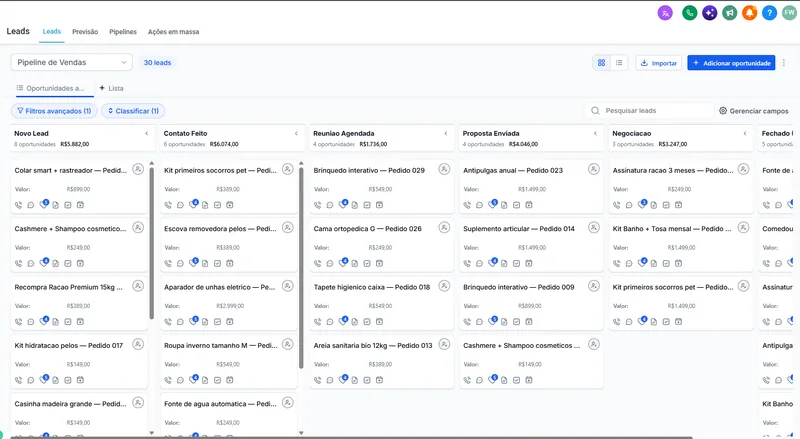
Task: Open notes on Colar smart + rastreador card
Action: [x=55, y=205]
